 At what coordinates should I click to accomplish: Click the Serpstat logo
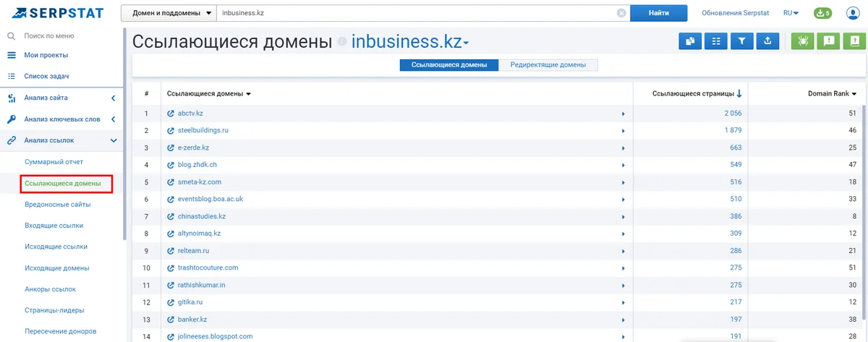tap(57, 13)
